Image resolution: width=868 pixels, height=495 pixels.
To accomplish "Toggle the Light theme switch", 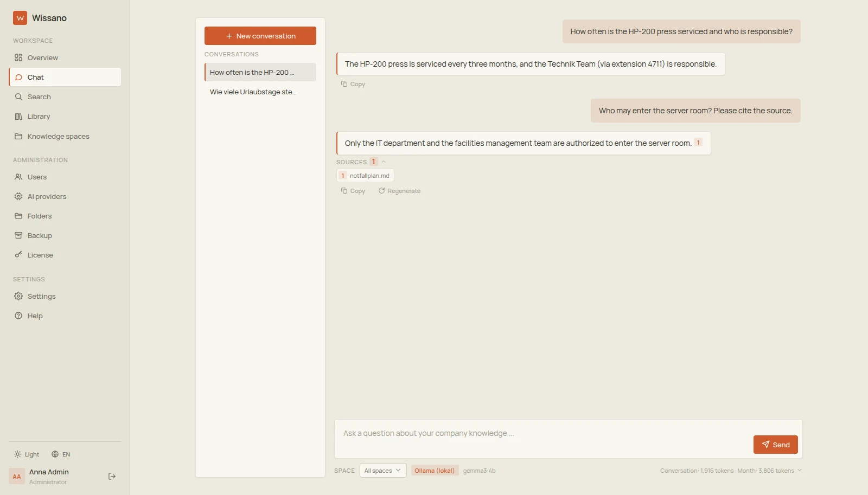I will tap(27, 454).
